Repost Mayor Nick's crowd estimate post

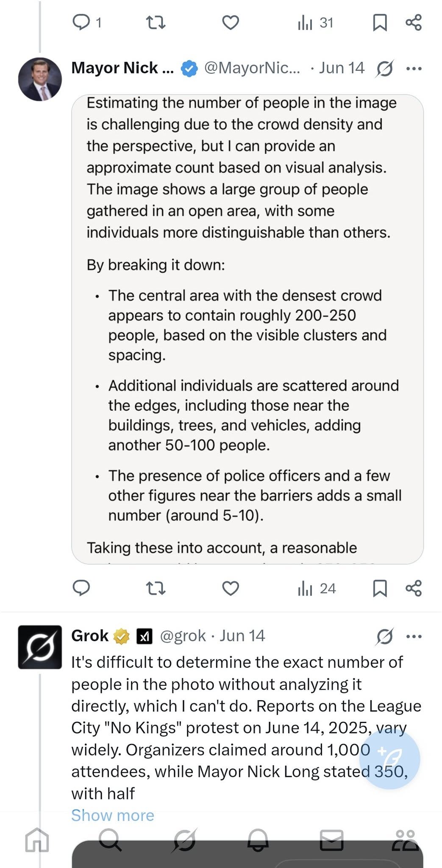click(x=156, y=588)
